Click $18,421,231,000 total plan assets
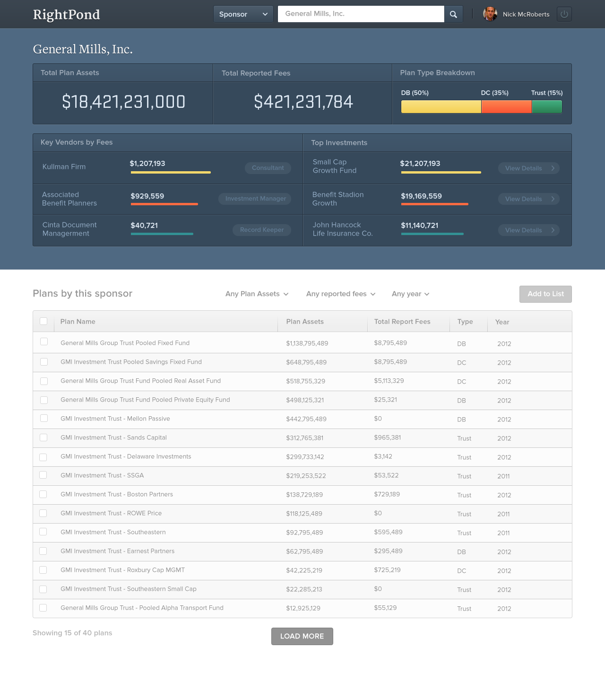The width and height of the screenshot is (605, 700). 124,102
